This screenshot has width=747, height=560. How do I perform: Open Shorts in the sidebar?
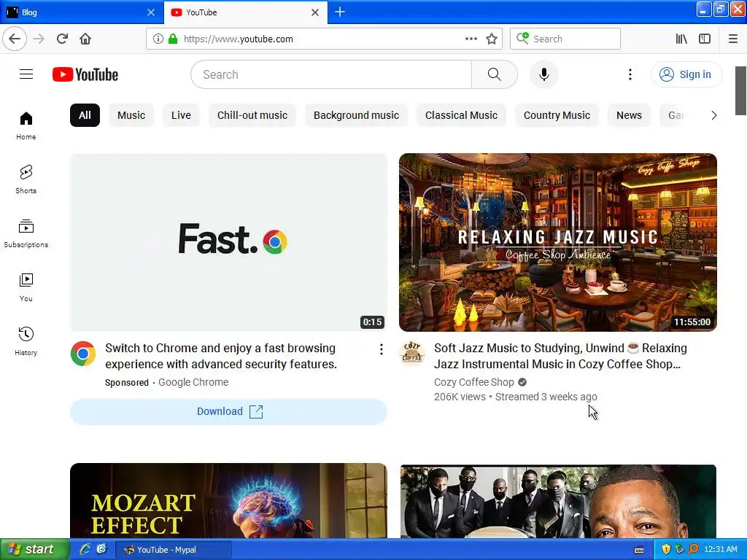click(x=26, y=179)
